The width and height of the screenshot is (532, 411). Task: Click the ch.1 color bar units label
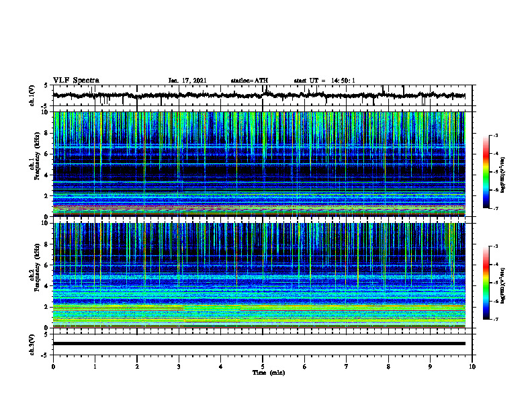[503, 175]
